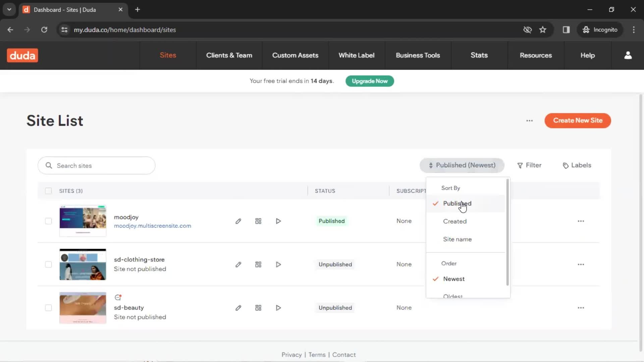Screen dimensions: 644x362
Task: Click the edit pencil icon for sd-clothing-store
Action: [x=238, y=264]
